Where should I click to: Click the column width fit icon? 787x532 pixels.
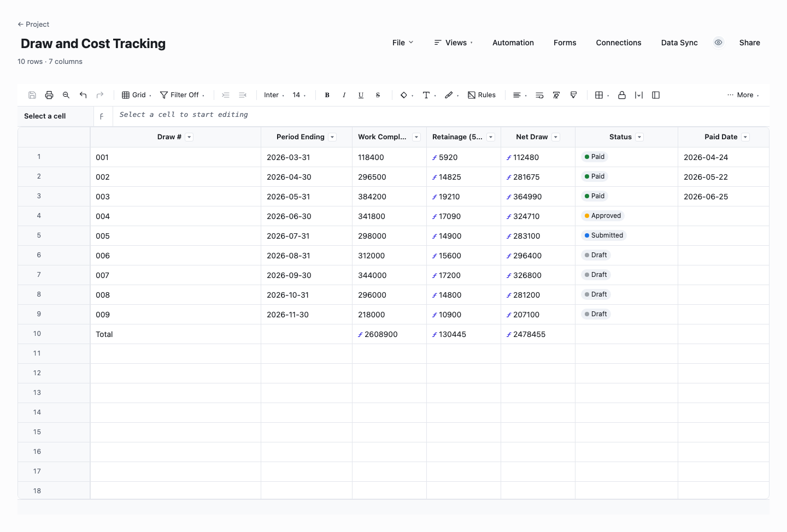[639, 95]
